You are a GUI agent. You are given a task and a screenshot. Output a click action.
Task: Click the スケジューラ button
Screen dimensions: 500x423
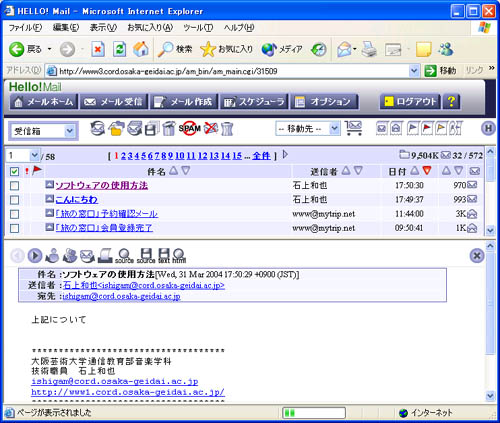click(254, 101)
